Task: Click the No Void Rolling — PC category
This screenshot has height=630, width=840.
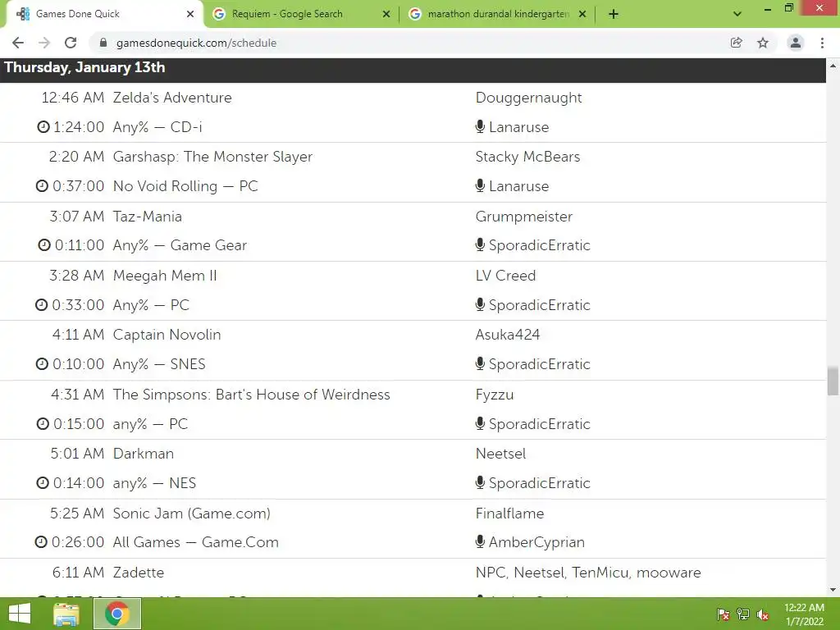Action: pyautogui.click(x=185, y=186)
